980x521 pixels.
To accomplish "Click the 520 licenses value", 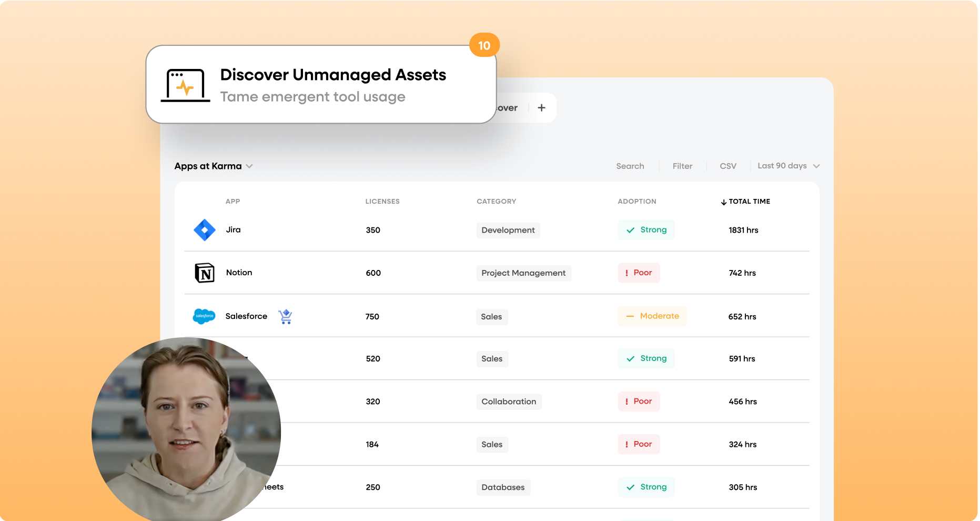I will [x=373, y=359].
